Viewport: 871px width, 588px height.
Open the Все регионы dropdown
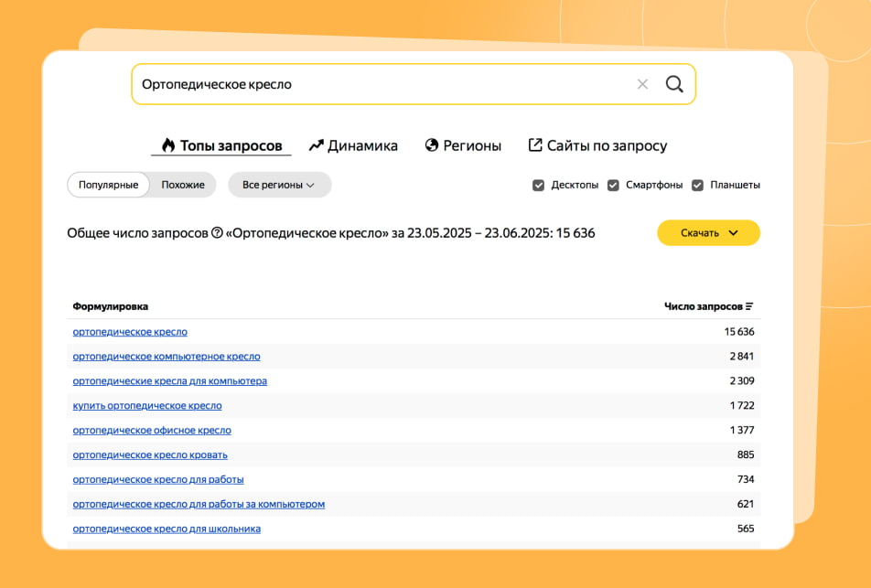tap(279, 185)
